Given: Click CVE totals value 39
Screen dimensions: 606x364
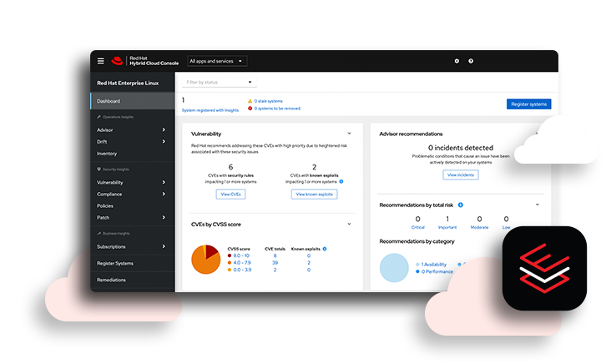Looking at the screenshot, I should click(x=275, y=263).
